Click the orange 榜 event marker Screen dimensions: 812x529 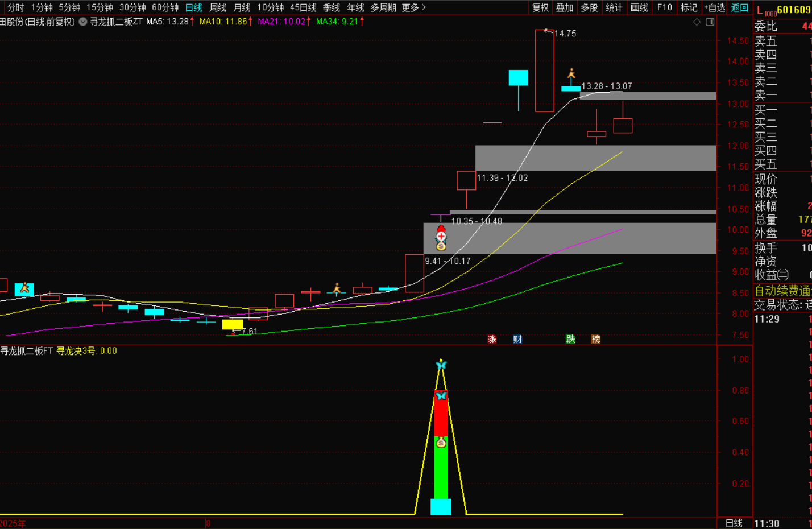(x=595, y=340)
